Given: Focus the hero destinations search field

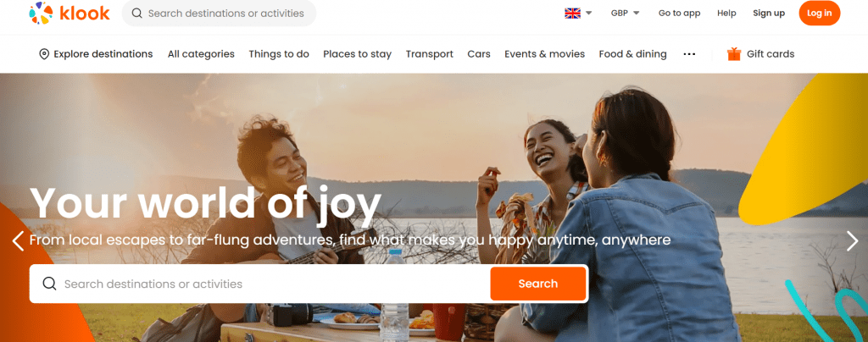Looking at the screenshot, I should (259, 284).
